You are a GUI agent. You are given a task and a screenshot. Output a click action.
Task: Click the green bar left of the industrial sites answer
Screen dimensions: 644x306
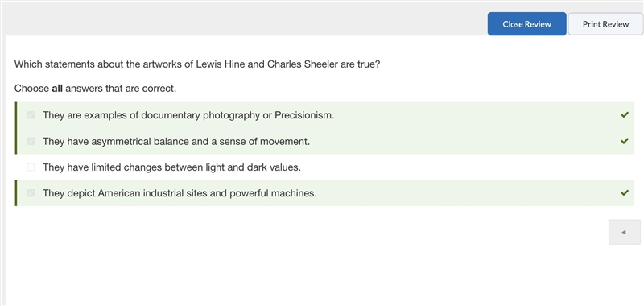[15, 193]
